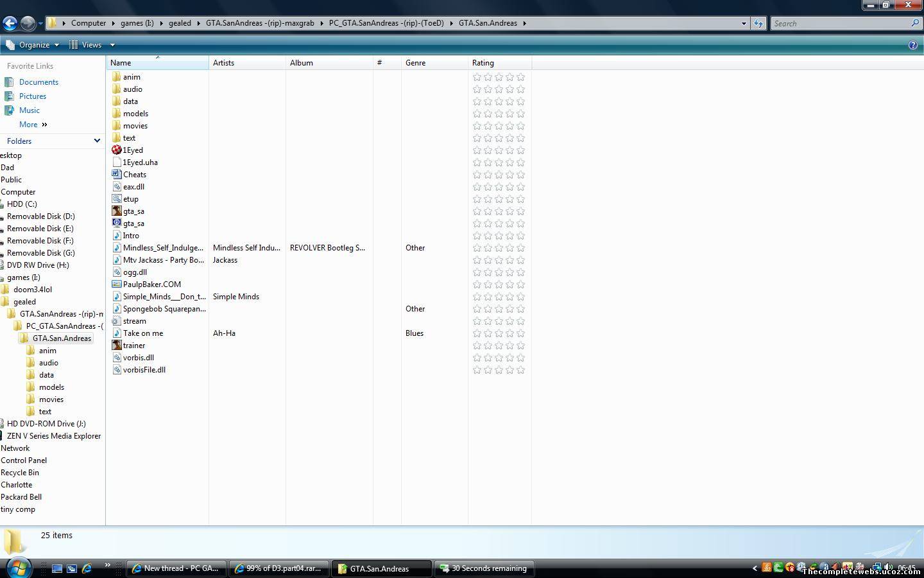The width and height of the screenshot is (924, 578).
Task: Select DVD RW Drive (H:) in tree
Action: point(38,265)
